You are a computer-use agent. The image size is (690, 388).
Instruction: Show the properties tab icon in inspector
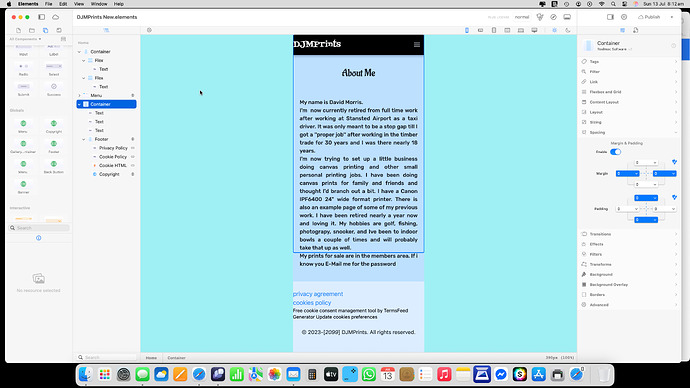coord(622,30)
